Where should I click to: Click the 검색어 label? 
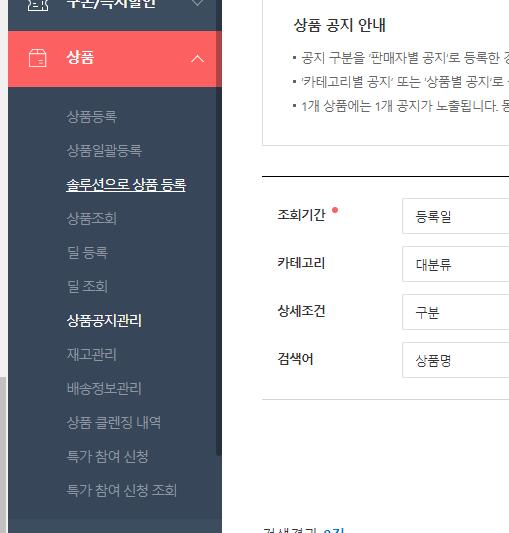tap(295, 359)
